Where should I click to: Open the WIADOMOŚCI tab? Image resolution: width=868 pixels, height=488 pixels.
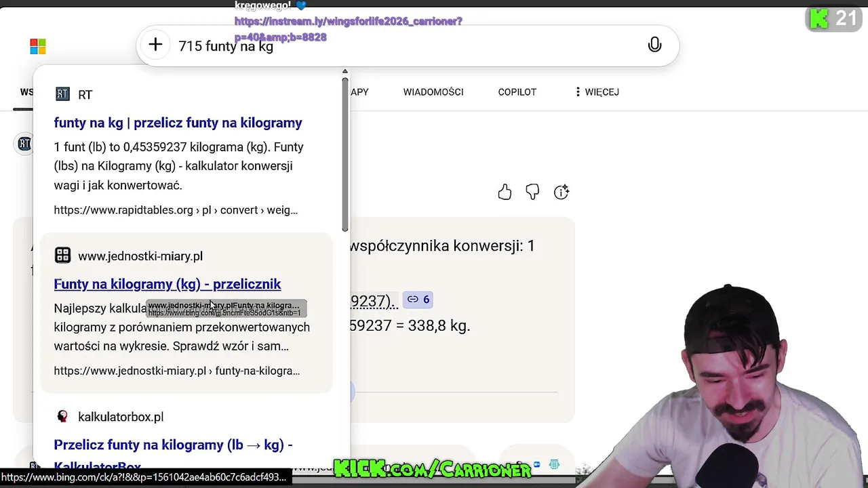click(433, 92)
